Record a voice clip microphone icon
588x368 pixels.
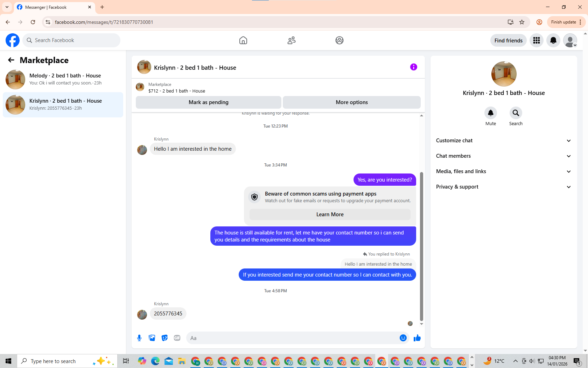(x=139, y=338)
